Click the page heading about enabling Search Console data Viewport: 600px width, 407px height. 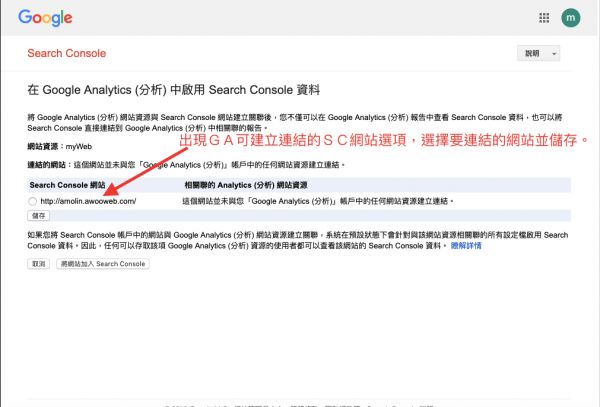173,90
